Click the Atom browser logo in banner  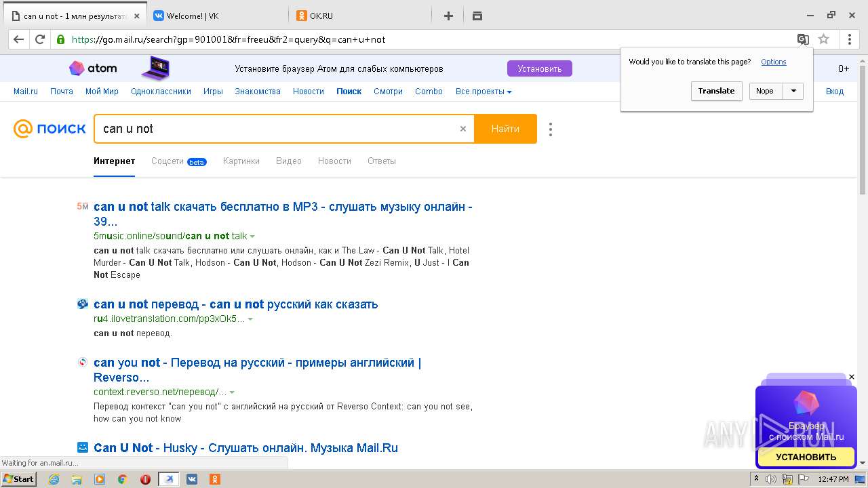click(x=93, y=68)
